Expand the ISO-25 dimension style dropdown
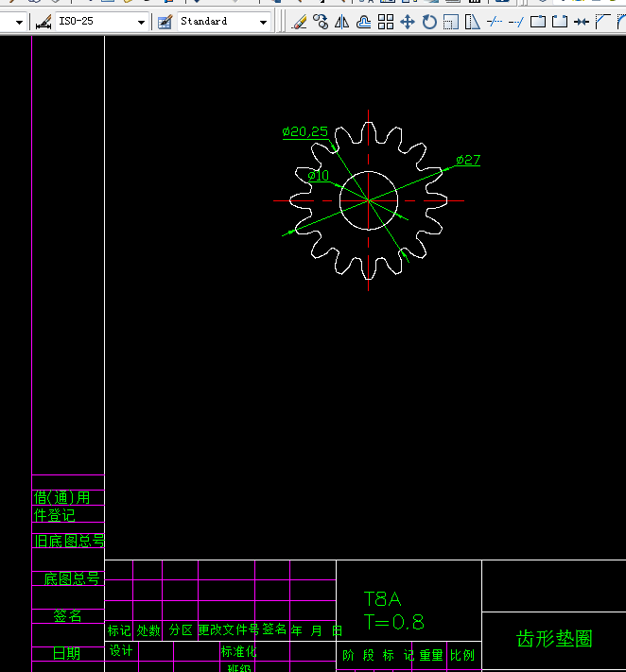 (x=141, y=22)
